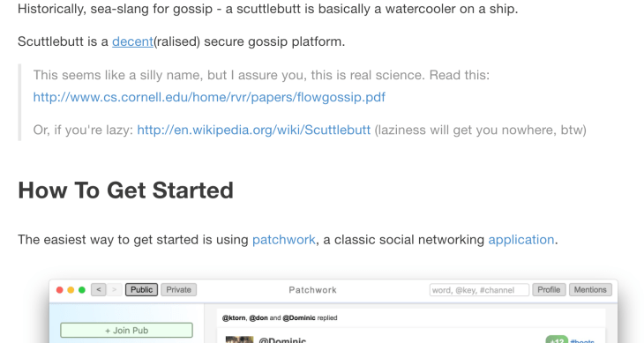Open the 'decent' hyperlink
Screen dimensions: 644x343
tap(132, 41)
